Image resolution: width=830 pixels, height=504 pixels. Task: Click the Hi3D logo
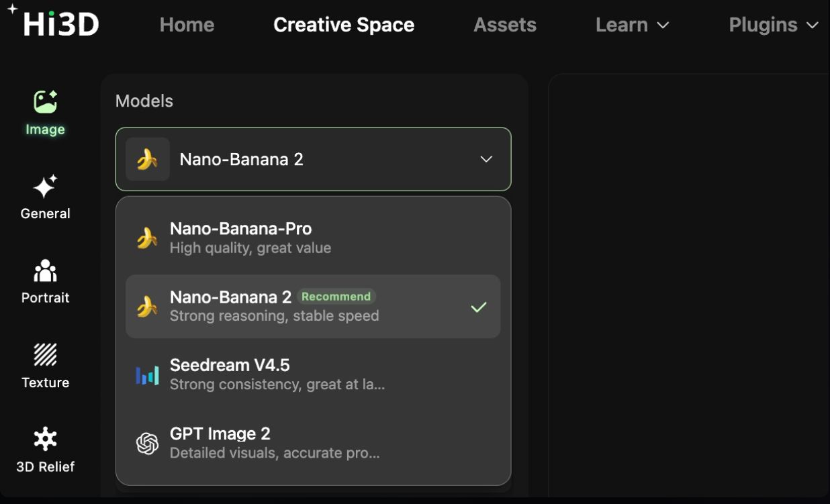[x=52, y=21]
